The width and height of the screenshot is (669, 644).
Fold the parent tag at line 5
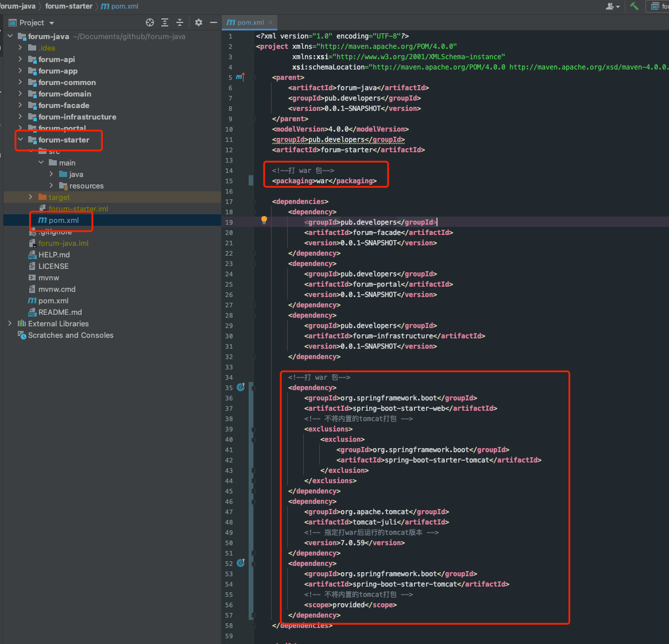click(253, 78)
